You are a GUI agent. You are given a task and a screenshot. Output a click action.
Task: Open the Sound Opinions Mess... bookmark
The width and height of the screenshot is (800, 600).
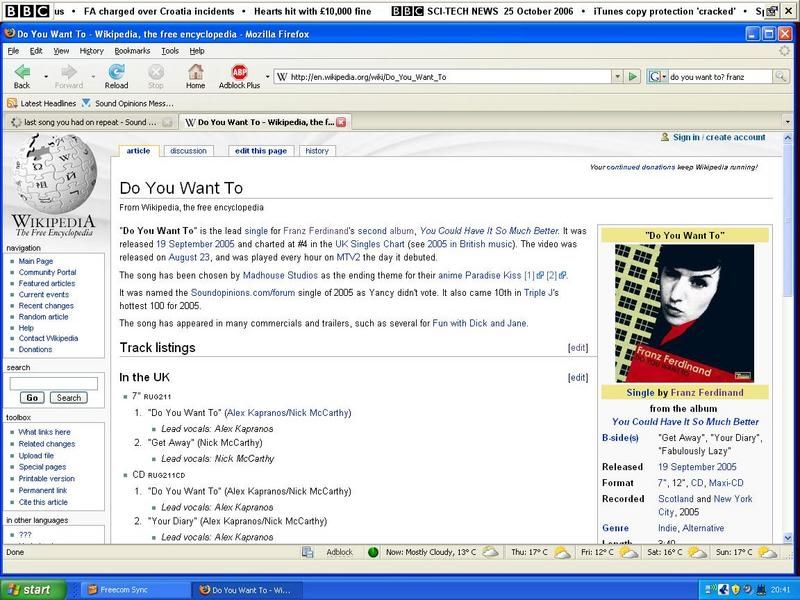(128, 104)
